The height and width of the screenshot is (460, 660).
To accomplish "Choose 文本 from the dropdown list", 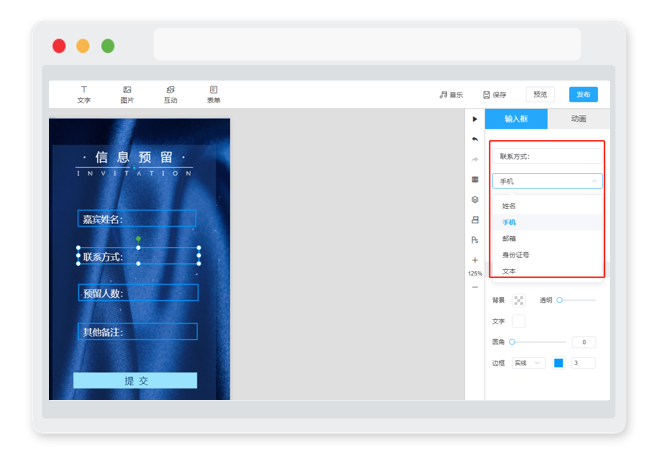I will click(x=547, y=271).
